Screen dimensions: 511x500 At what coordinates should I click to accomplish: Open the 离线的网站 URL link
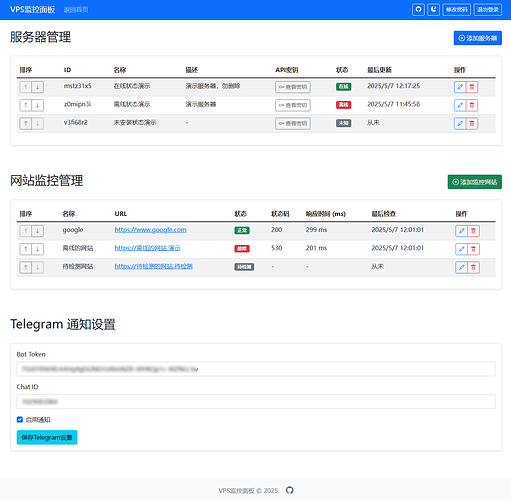pos(147,248)
